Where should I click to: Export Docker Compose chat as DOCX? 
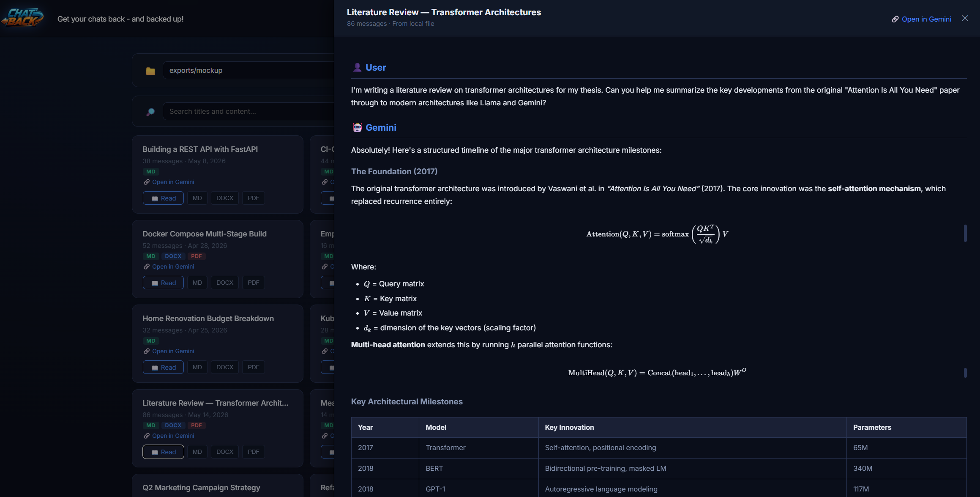point(225,283)
